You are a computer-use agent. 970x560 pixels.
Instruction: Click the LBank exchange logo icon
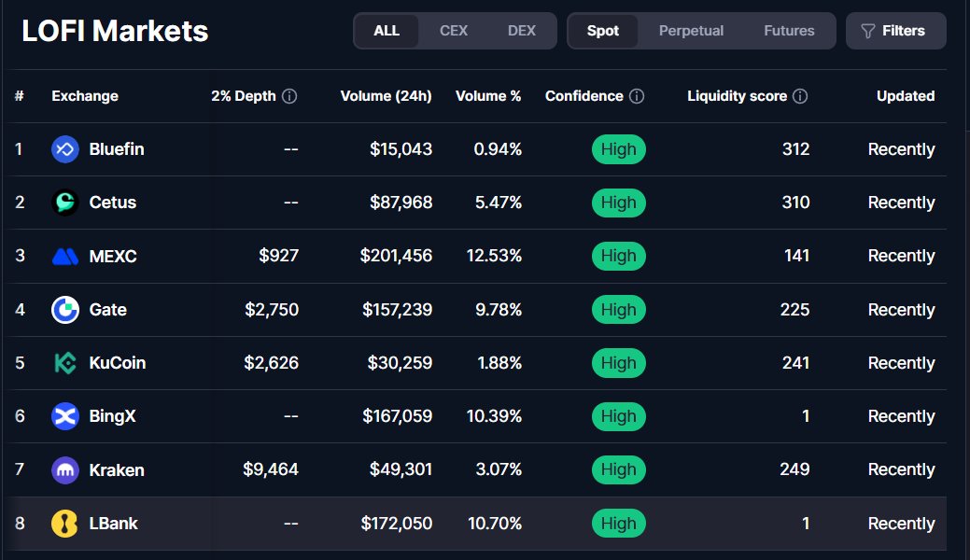point(65,524)
